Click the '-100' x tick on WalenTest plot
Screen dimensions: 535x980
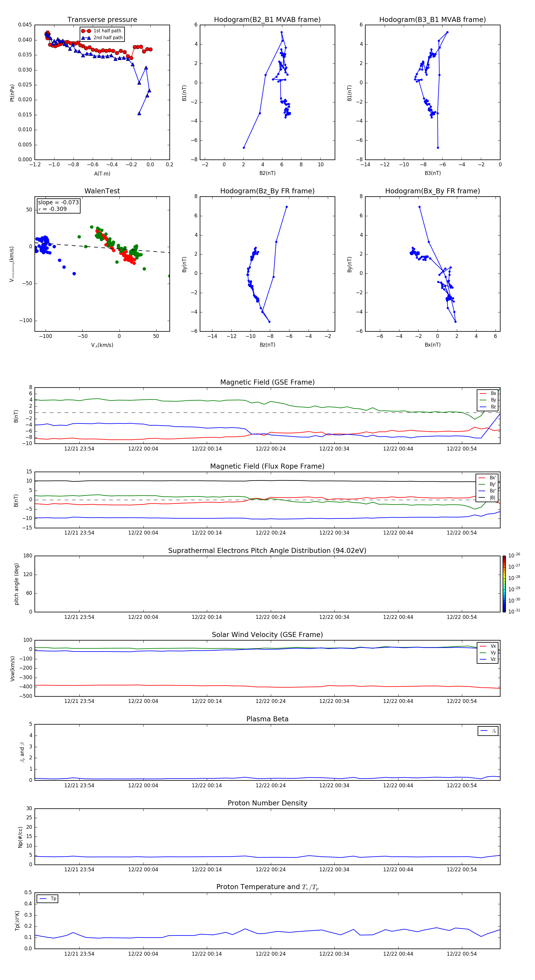point(46,336)
